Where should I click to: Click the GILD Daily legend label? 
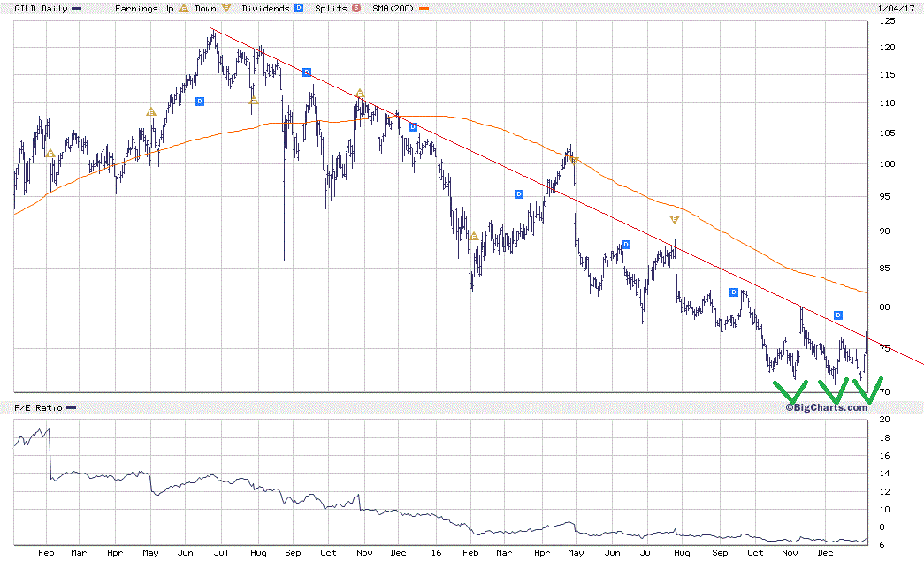click(x=41, y=8)
